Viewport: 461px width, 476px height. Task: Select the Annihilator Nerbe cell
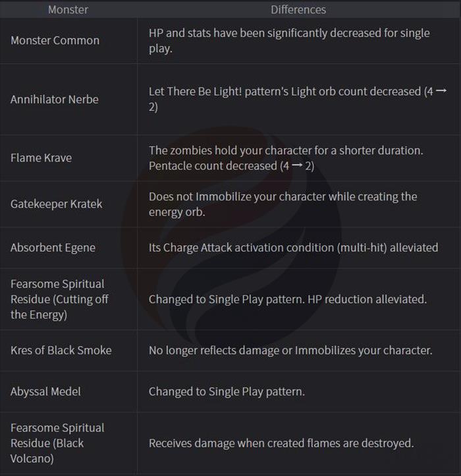[x=55, y=100]
